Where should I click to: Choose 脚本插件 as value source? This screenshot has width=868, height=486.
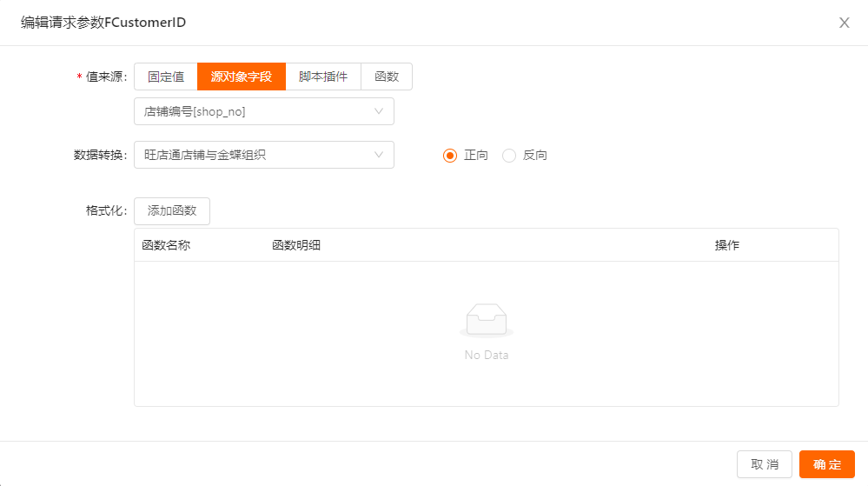coord(323,77)
